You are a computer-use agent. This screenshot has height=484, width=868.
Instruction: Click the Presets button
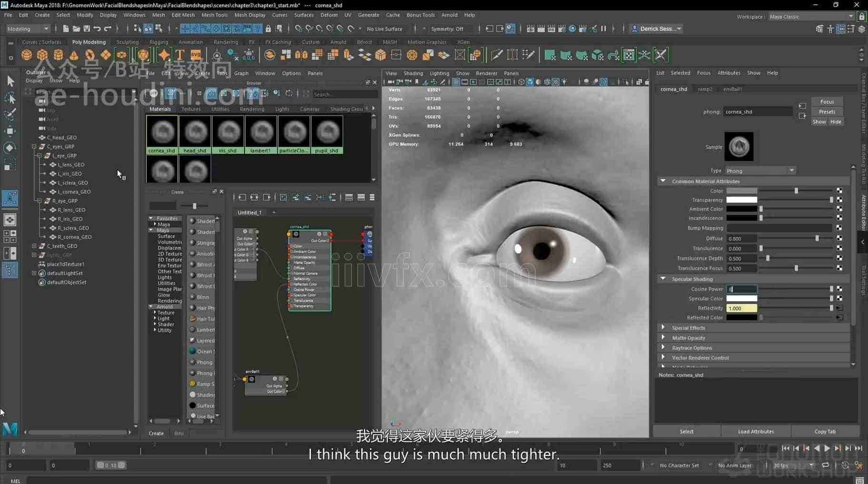[x=827, y=112]
